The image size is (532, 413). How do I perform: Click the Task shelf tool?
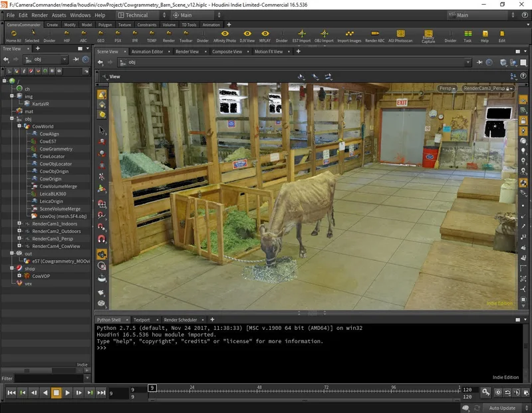[x=468, y=36]
